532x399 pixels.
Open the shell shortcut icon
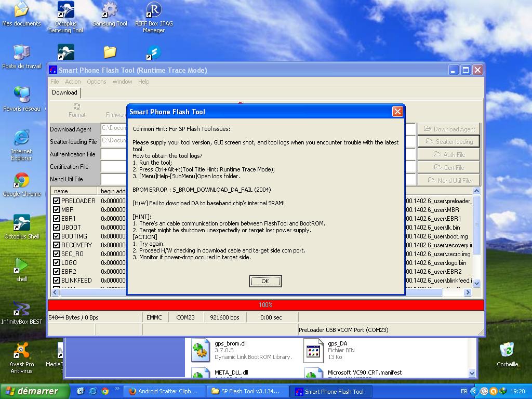coord(21,270)
